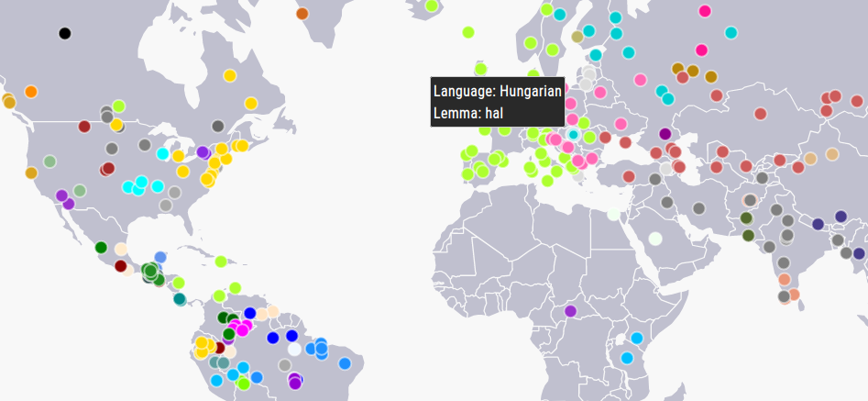
Task: Click the light blue dot in Kenya
Action: tap(637, 338)
